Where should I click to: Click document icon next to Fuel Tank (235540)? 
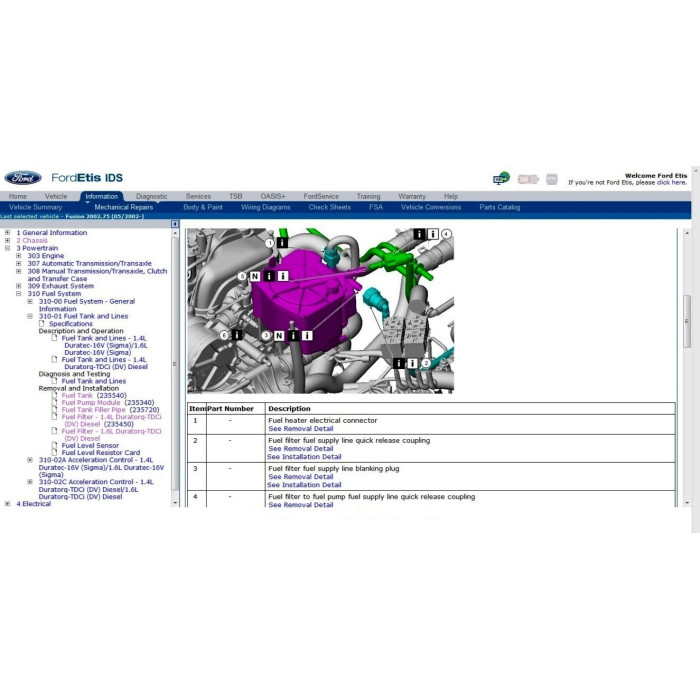[x=54, y=395]
